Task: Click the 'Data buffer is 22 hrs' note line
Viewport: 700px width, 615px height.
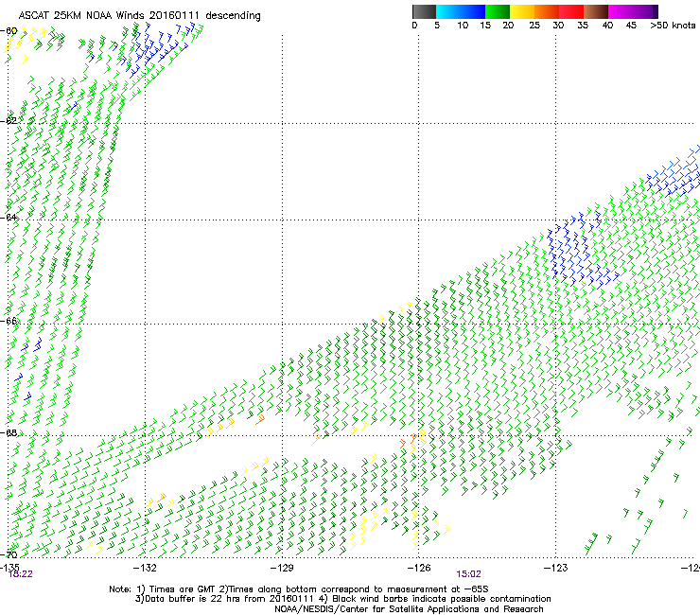Action: pyautogui.click(x=342, y=599)
